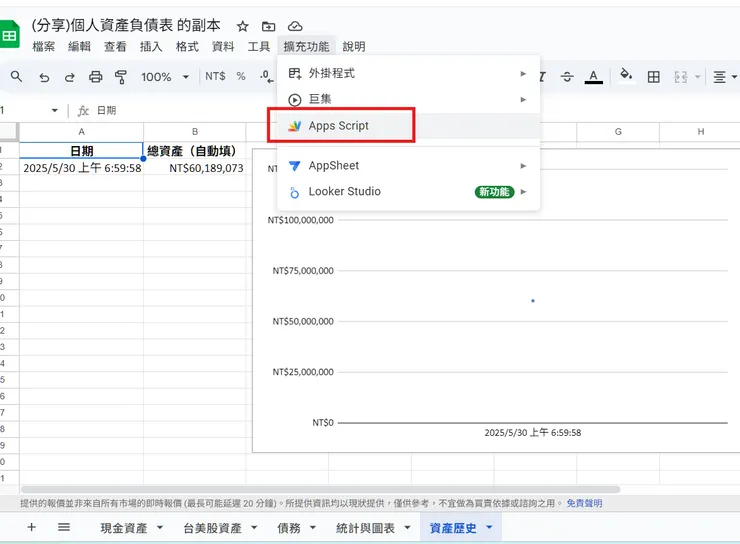Select the 總資產（自動填） header cell
The image size is (740, 544).
pos(194,151)
